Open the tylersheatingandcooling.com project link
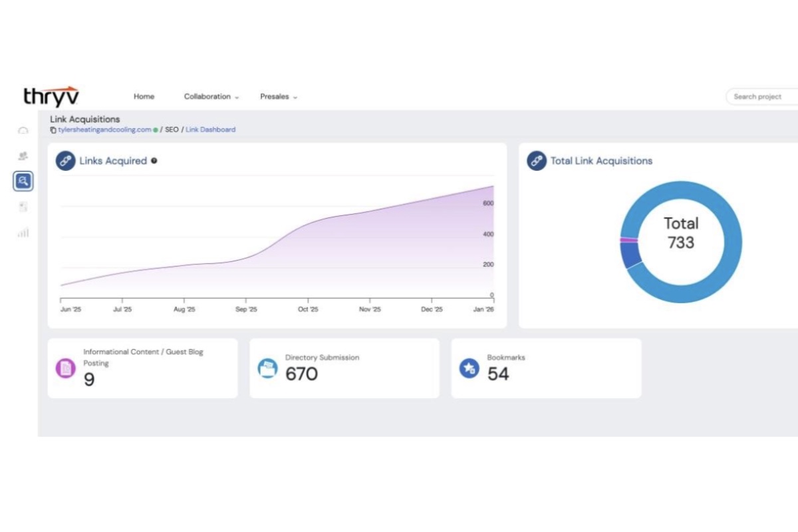Viewport: 798px width, 532px height. point(104,130)
